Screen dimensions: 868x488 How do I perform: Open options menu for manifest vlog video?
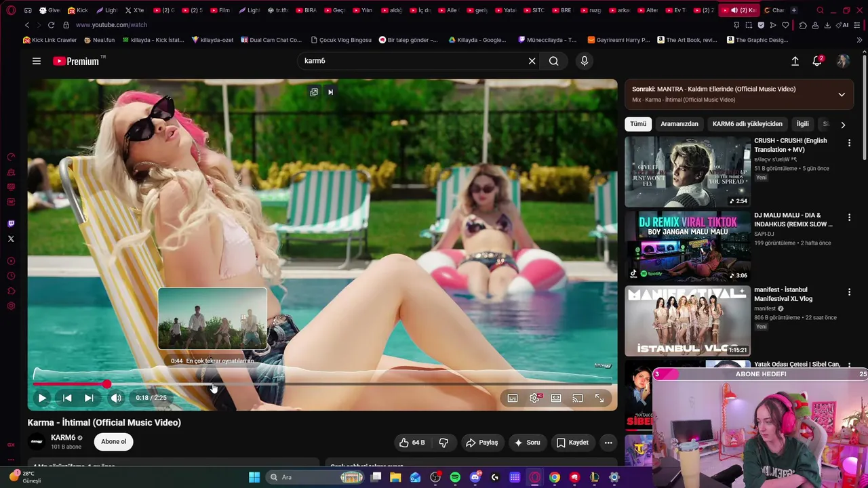tap(849, 292)
